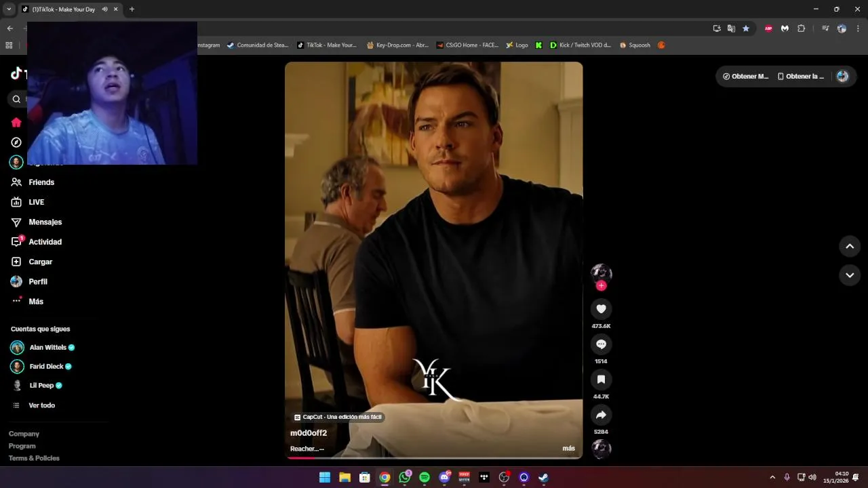Viewport: 868px width, 488px height.
Task: Click Obtener la ... app button
Action: point(801,77)
